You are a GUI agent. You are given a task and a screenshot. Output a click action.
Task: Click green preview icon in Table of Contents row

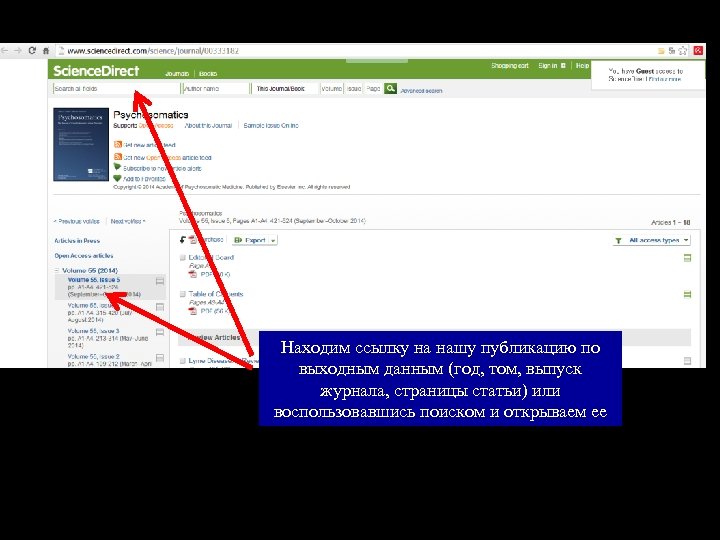click(x=687, y=294)
